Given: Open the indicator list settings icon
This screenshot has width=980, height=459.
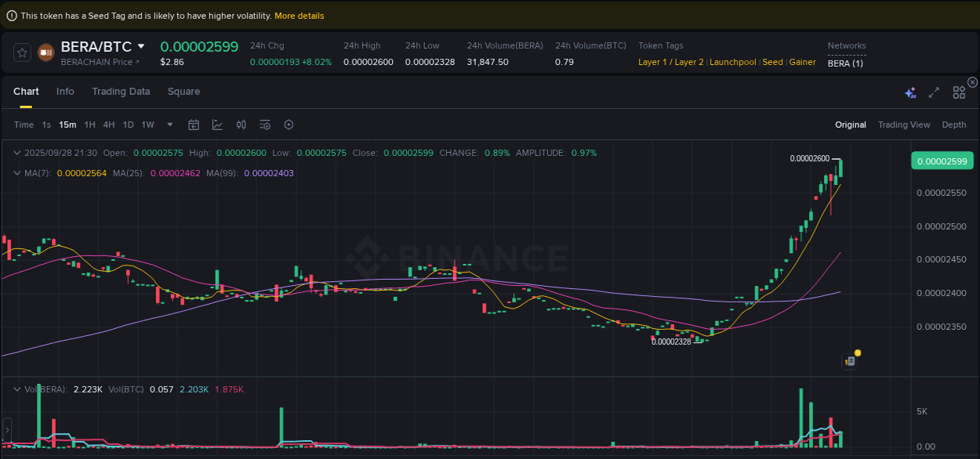Looking at the screenshot, I should click(265, 124).
